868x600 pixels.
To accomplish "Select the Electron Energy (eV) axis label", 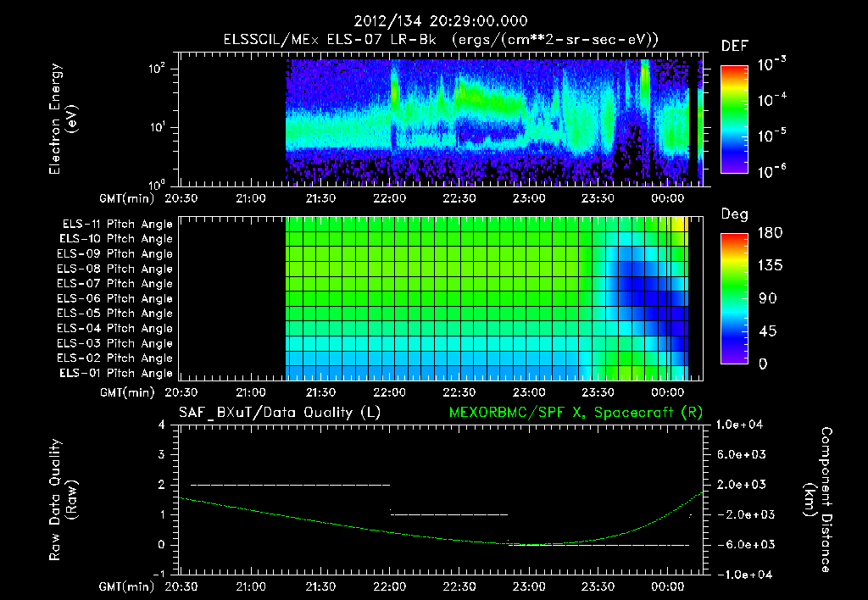I will [63, 119].
